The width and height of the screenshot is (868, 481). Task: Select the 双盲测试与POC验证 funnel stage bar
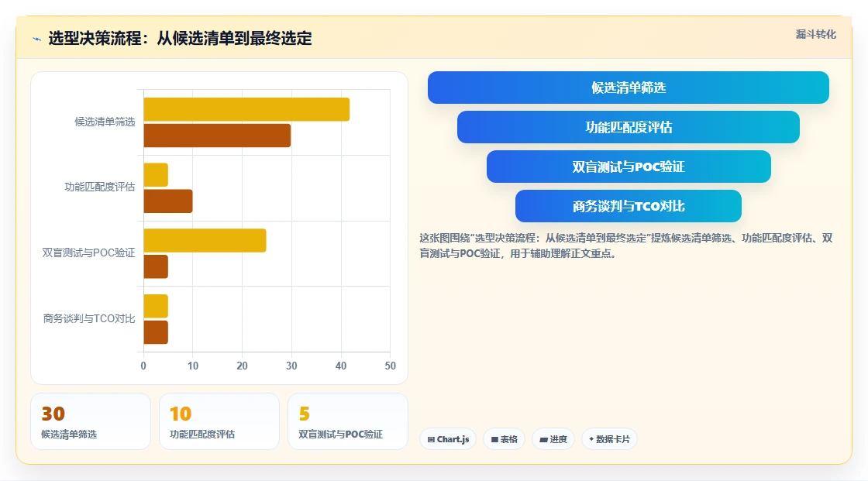pos(629,167)
